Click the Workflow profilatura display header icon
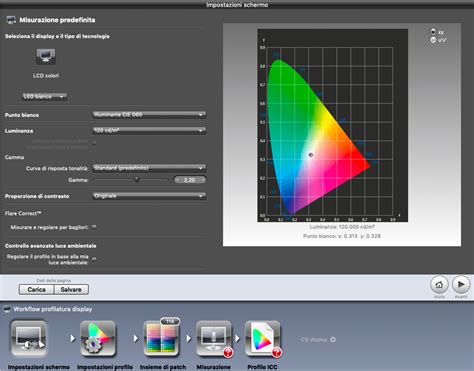 coord(7,309)
